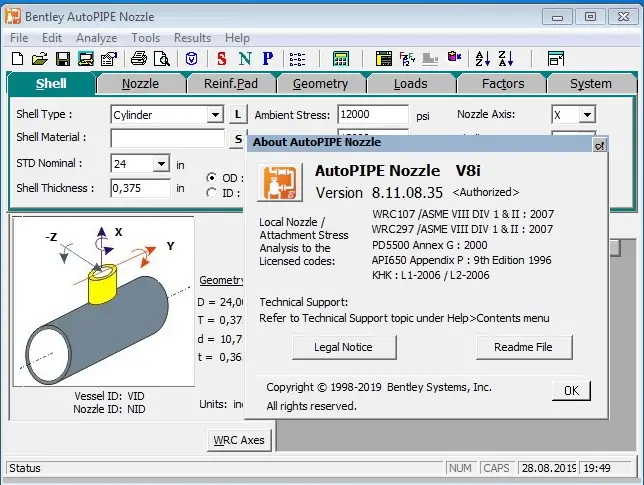Click the F-subscript formula icon
The image size is (644, 485).
point(407,59)
